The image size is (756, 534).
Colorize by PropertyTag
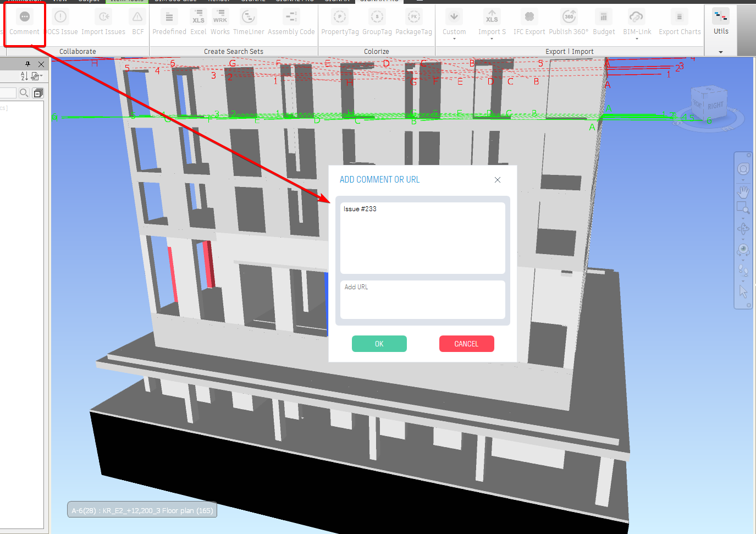[x=340, y=23]
